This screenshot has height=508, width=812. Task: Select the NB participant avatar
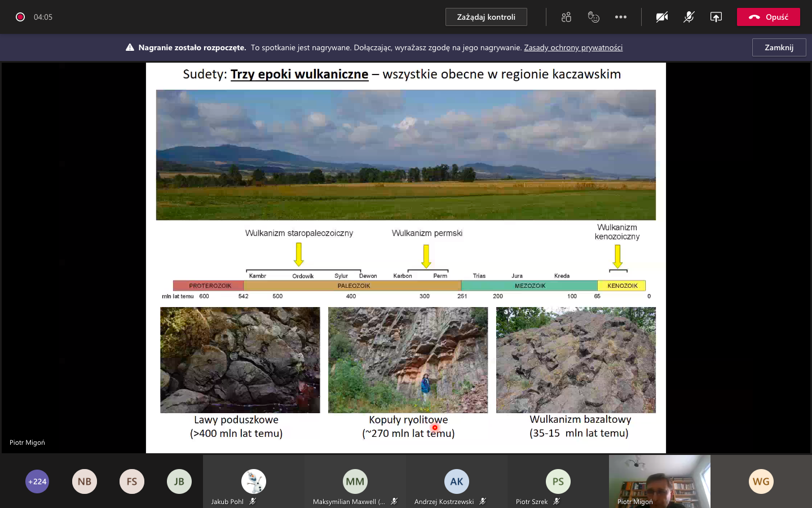(x=85, y=481)
